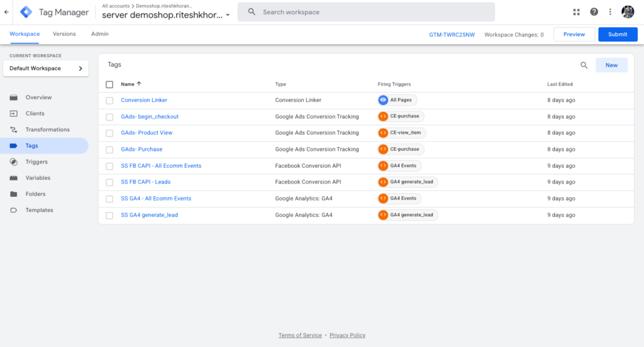
Task: Select the GAds- Purchase tag checkbox
Action: tap(109, 150)
